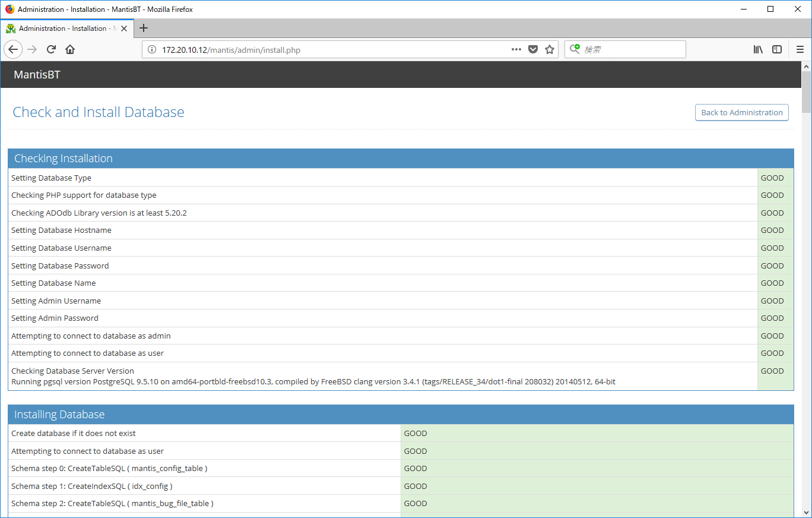Image resolution: width=812 pixels, height=518 pixels.
Task: Click the vertical scrollbar thumb
Action: [806, 91]
